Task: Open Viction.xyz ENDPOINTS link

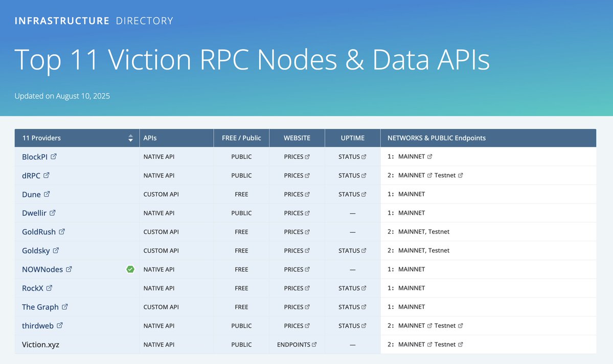Action: click(x=297, y=345)
